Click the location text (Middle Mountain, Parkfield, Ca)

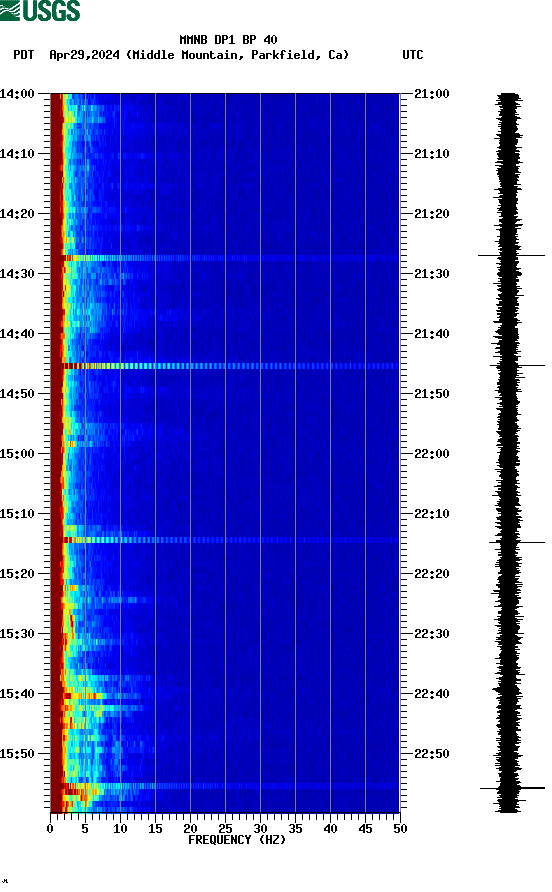[x=237, y=55]
